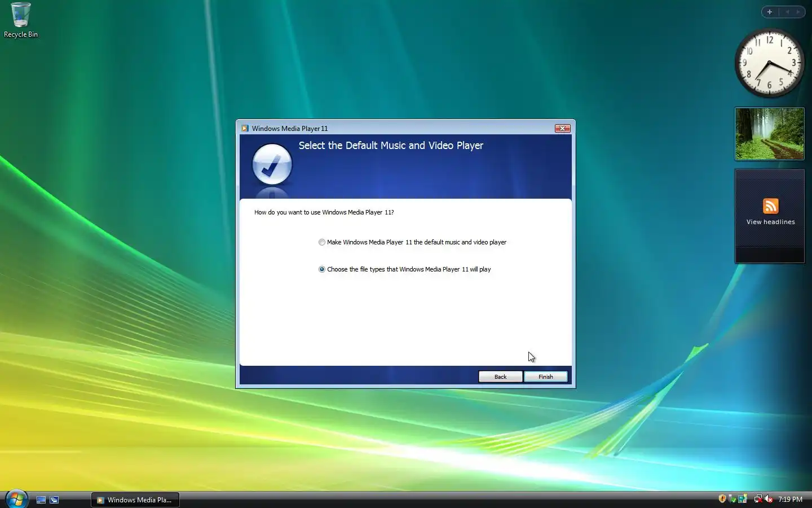Open the Start menu orb

coord(16,499)
